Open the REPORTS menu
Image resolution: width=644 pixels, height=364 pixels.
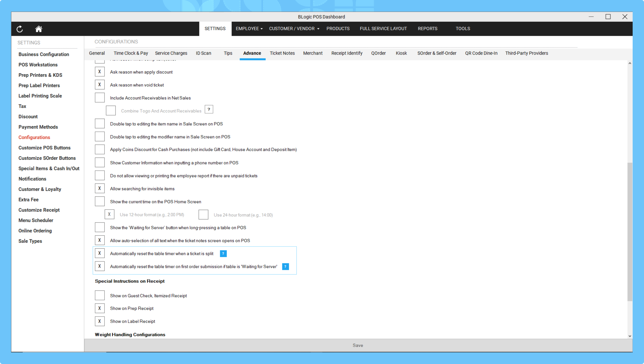[x=427, y=28]
